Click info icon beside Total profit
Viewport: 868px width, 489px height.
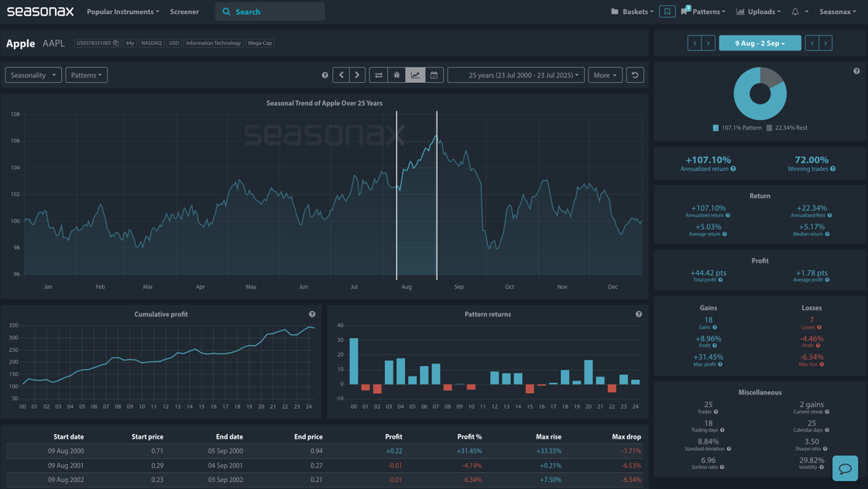(x=720, y=280)
